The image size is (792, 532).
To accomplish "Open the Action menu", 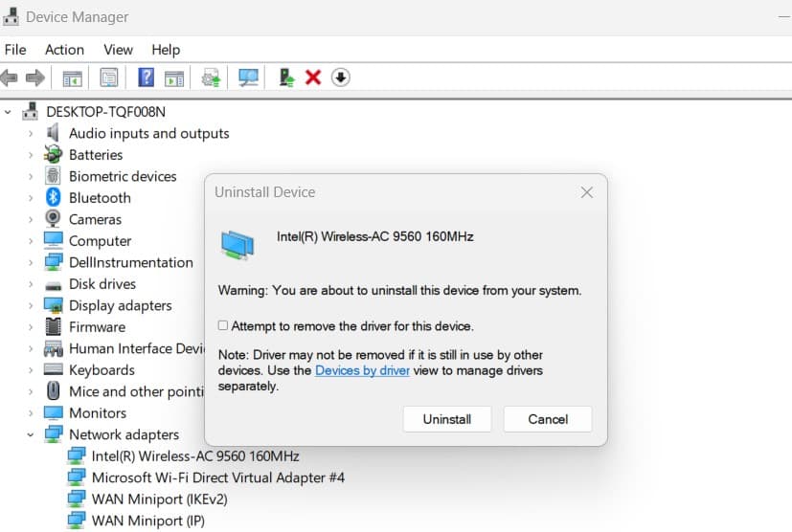I will coord(65,50).
